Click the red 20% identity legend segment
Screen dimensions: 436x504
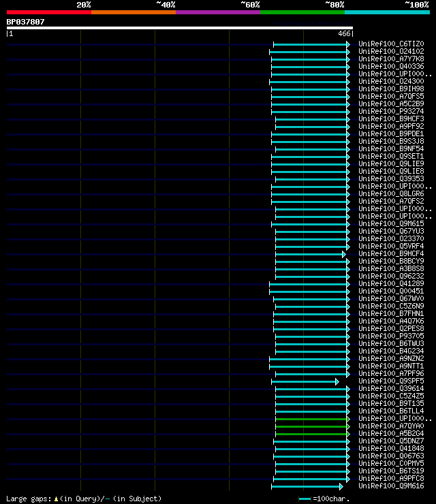click(49, 12)
